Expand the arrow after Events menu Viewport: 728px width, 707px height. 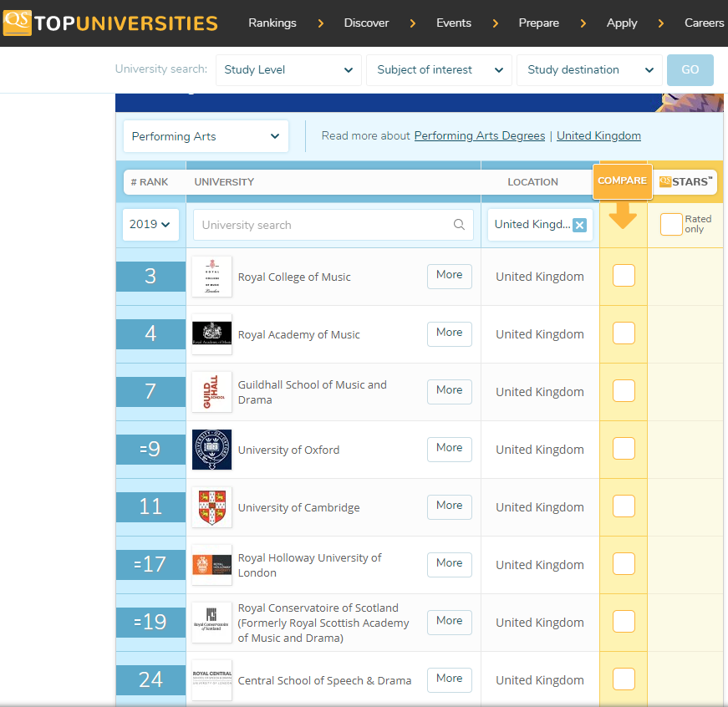click(x=495, y=23)
